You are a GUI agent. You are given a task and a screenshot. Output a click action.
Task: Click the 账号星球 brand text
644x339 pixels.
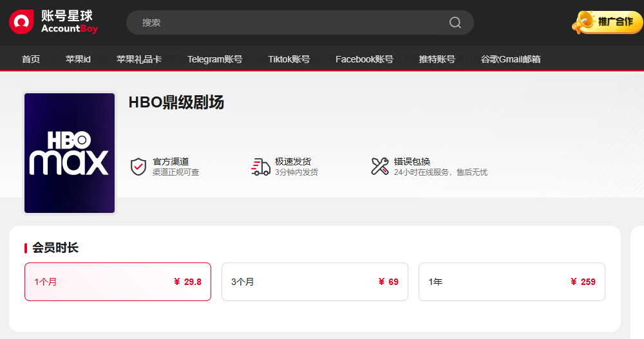click(x=67, y=15)
